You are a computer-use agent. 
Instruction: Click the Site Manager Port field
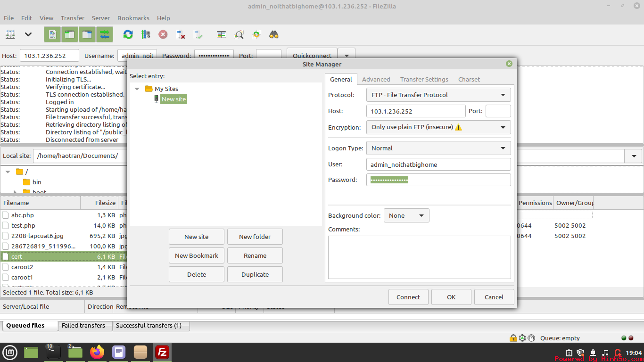pyautogui.click(x=498, y=111)
